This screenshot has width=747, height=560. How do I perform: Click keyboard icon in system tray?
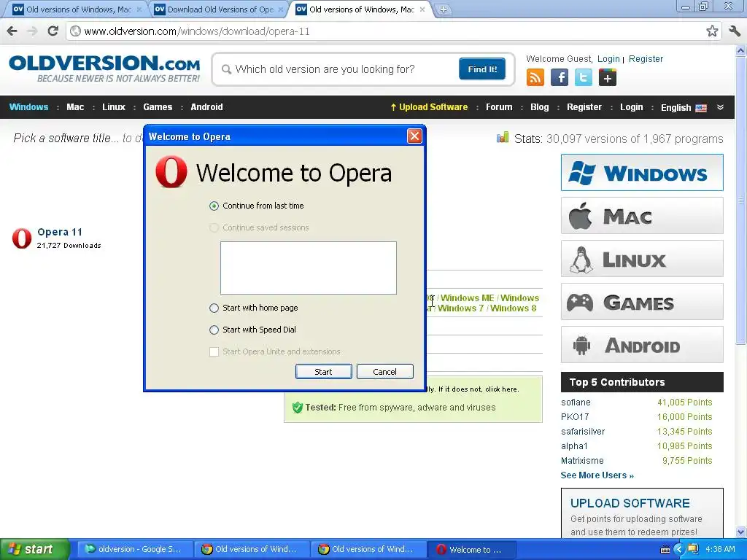tap(665, 550)
